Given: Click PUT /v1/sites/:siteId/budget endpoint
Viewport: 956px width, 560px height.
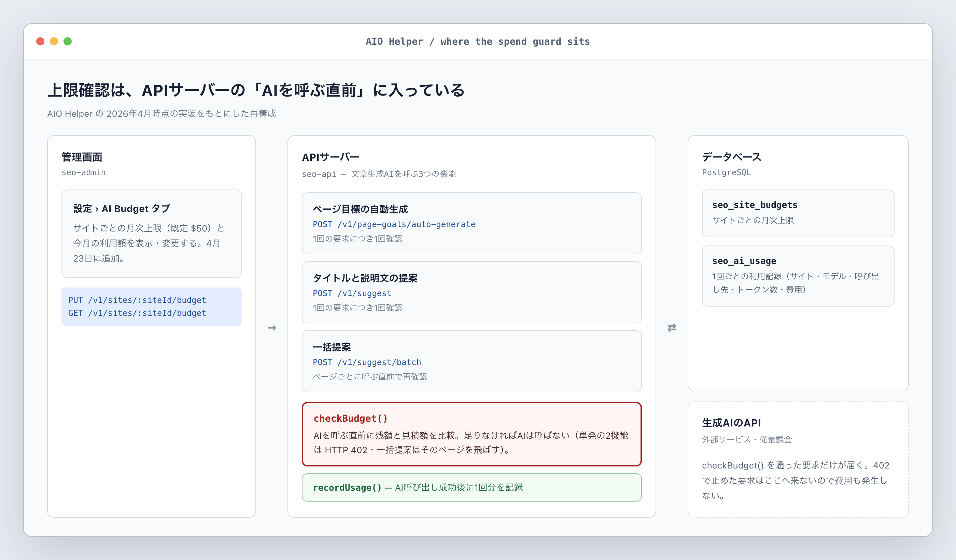Looking at the screenshot, I should coord(137,300).
